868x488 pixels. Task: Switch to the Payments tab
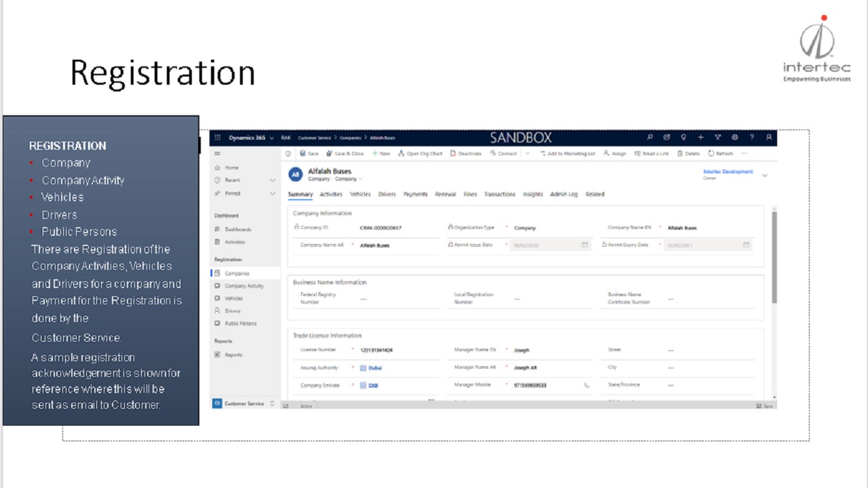pos(416,195)
